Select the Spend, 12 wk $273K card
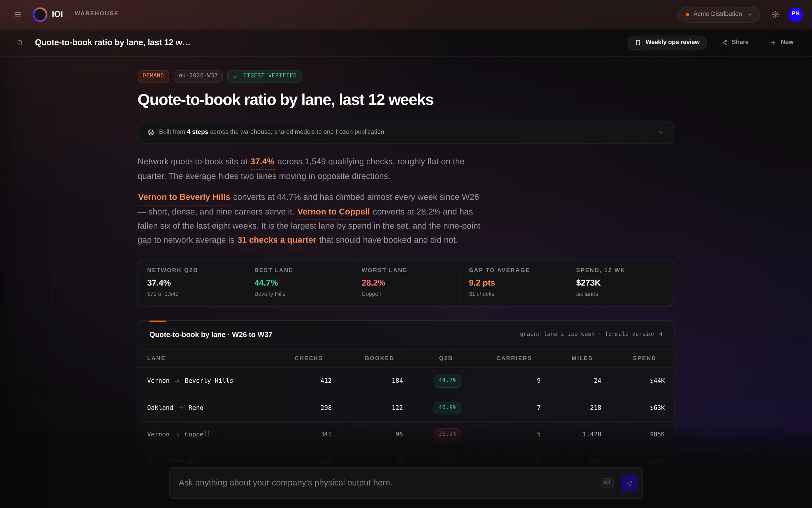The height and width of the screenshot is (508, 812). coord(620,283)
